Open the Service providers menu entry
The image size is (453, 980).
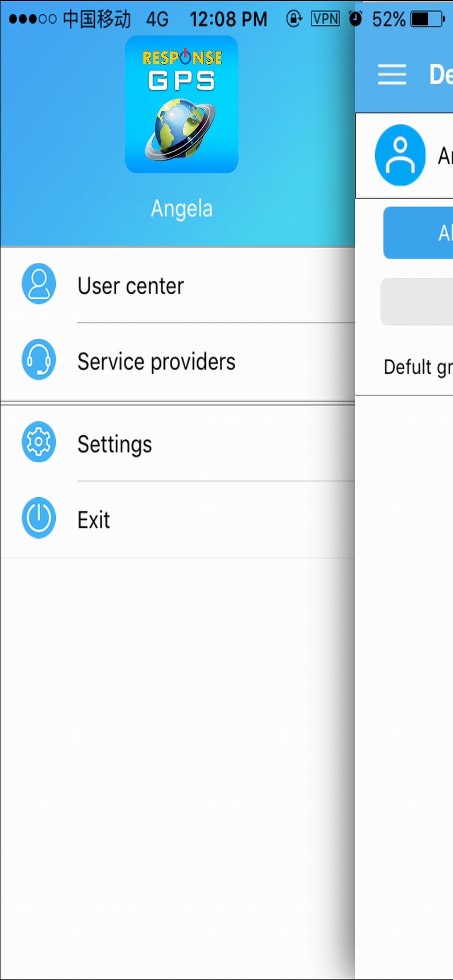pos(156,361)
